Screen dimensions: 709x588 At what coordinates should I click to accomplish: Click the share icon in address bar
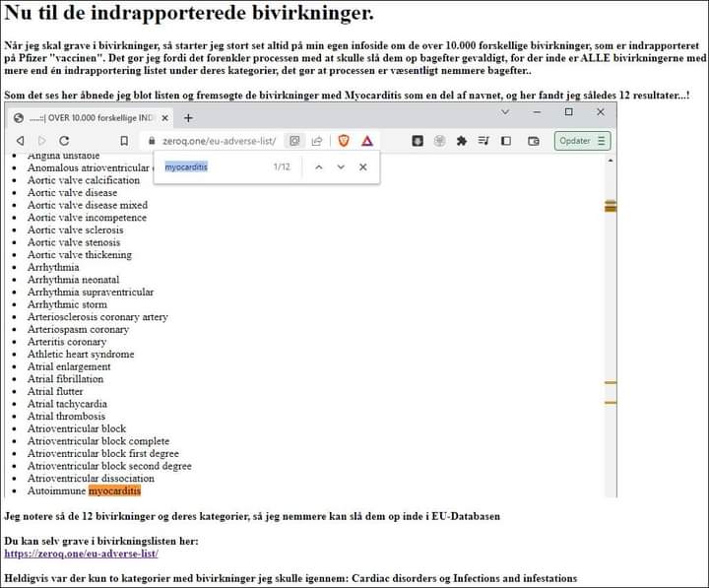[317, 141]
